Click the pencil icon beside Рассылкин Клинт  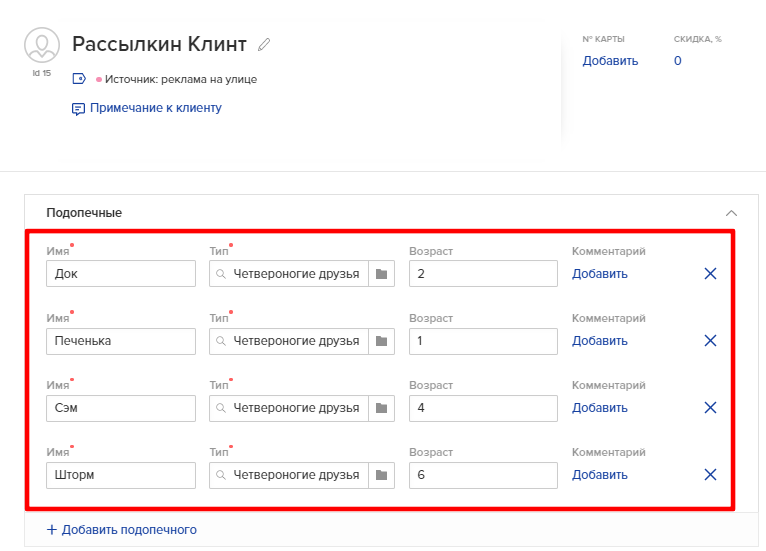click(264, 45)
